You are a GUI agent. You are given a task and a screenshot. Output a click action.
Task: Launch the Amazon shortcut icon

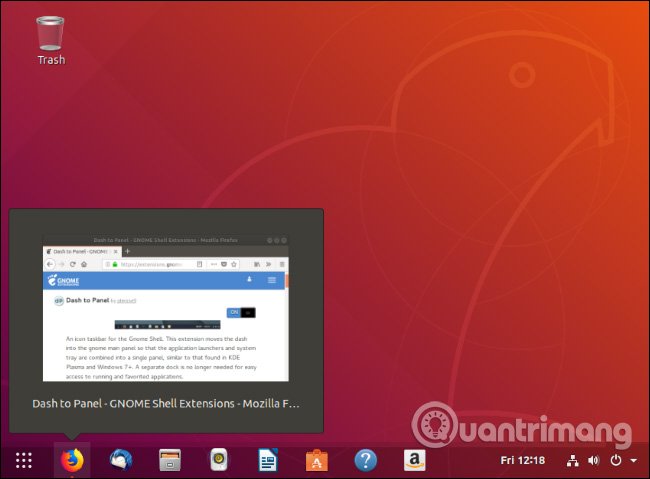415,460
